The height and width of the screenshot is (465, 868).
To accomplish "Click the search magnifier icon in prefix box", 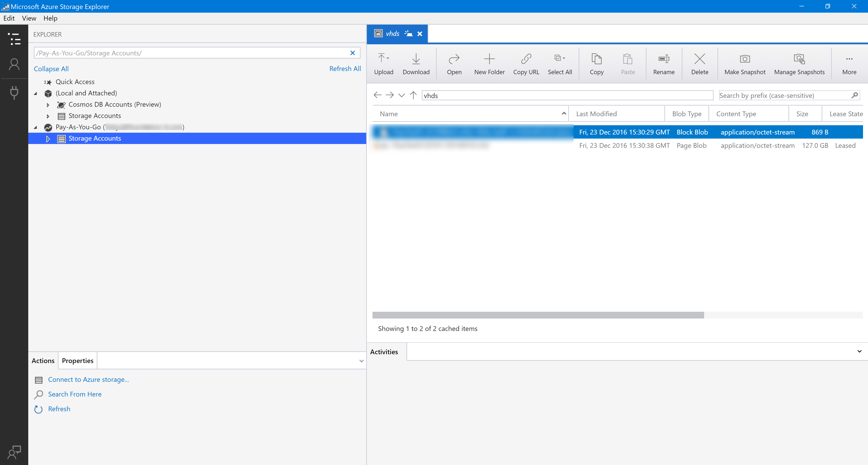I will 854,95.
